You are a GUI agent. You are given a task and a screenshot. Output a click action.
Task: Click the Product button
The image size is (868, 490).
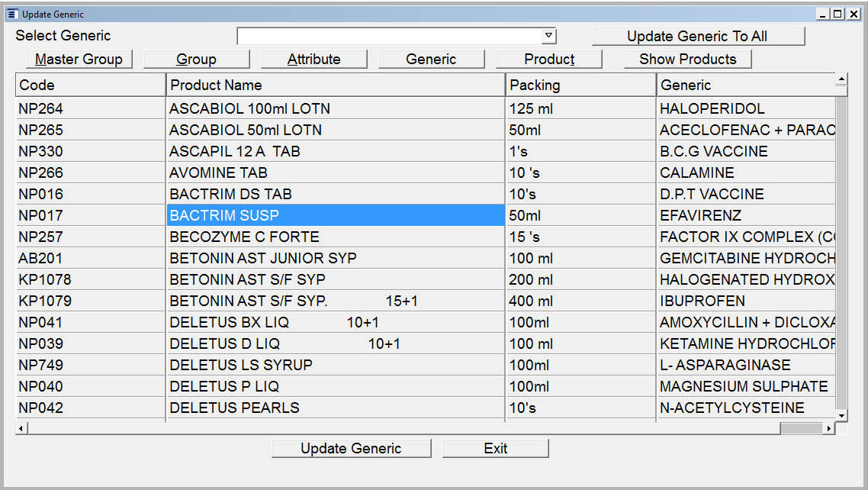(548, 60)
